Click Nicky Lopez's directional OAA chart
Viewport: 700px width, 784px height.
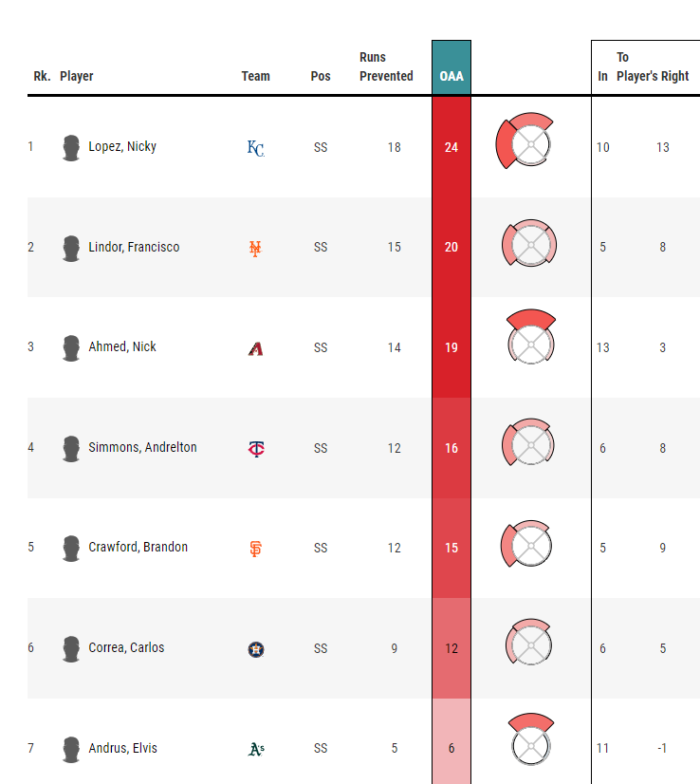click(525, 140)
